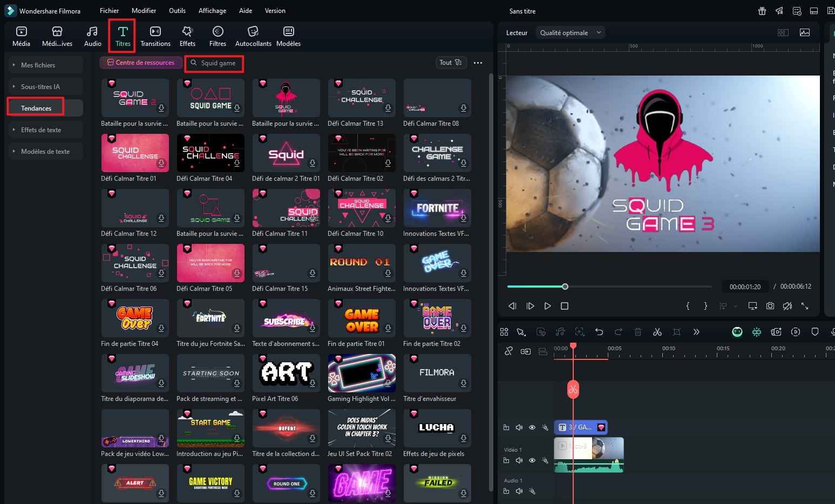Screen dimensions: 835x504
Task: Open the Qualité optimale dropdown
Action: 571,33
